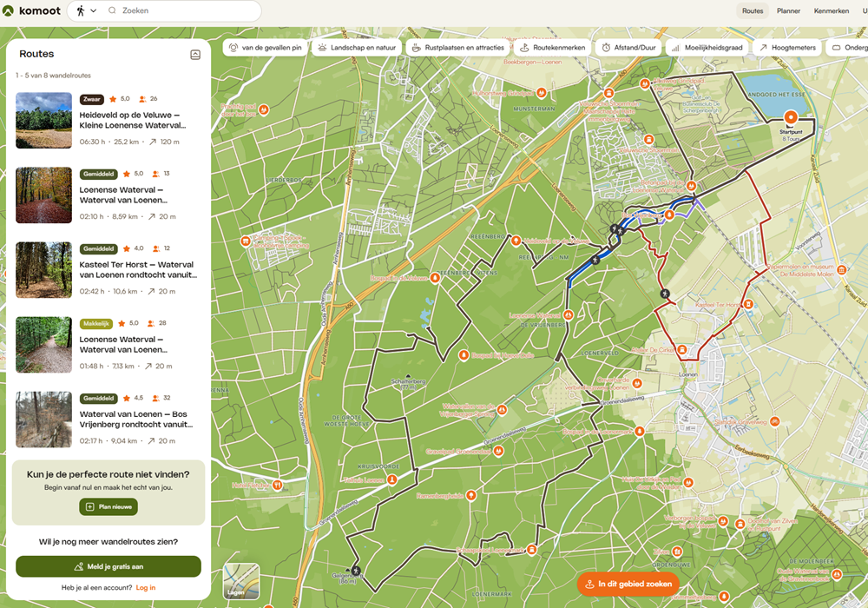This screenshot has width=868, height=608.
Task: Expand the Afstand/Duur filter
Action: click(x=629, y=48)
